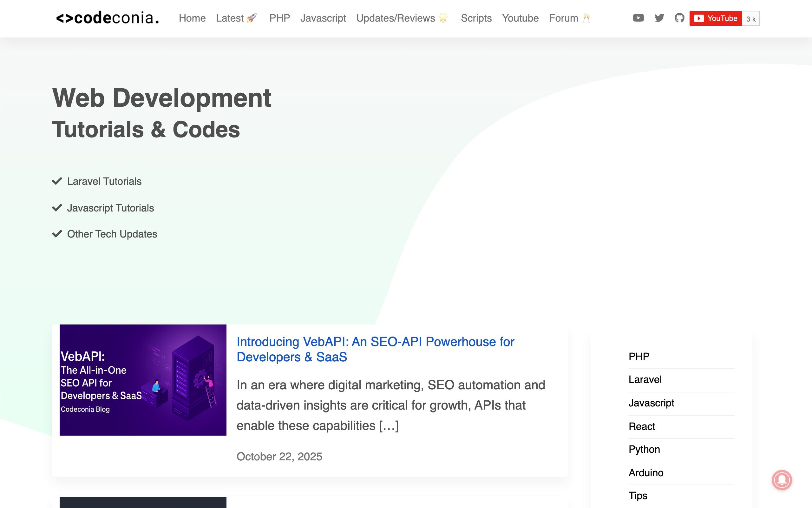Click the codeconia logo

point(108,18)
